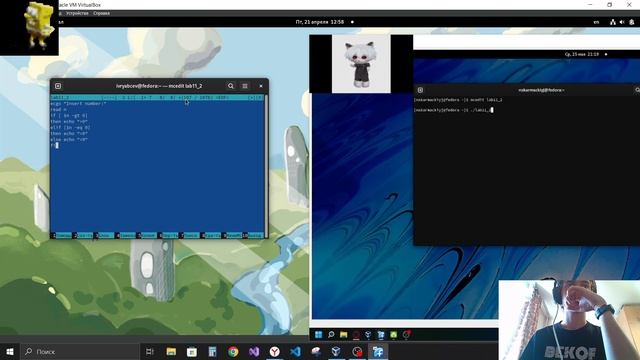Switch the en keyboard layout indicator
The width and height of the screenshot is (640, 360).
coord(596,22)
